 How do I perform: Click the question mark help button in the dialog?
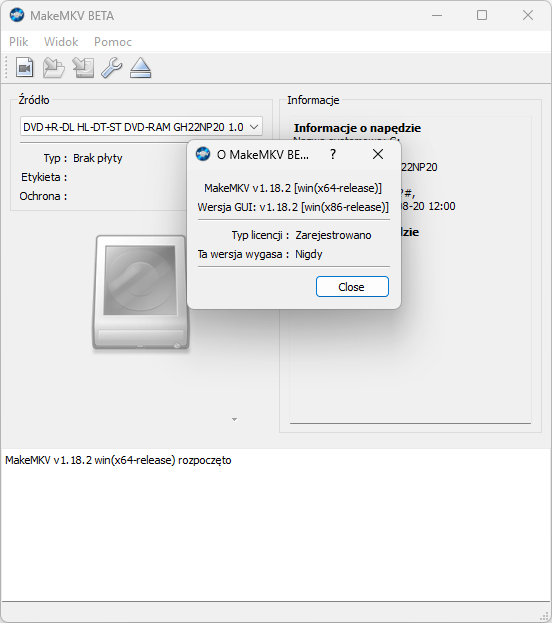coord(333,154)
